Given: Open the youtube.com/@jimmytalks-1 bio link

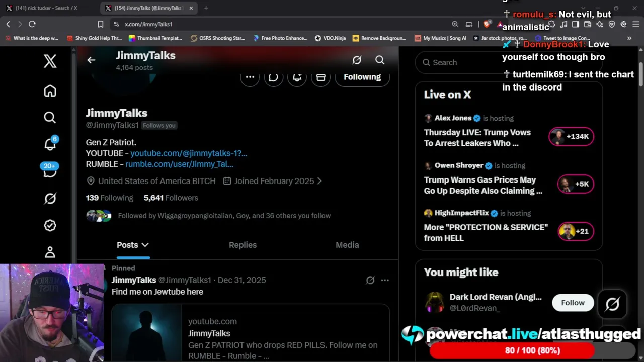Looking at the screenshot, I should (189, 153).
